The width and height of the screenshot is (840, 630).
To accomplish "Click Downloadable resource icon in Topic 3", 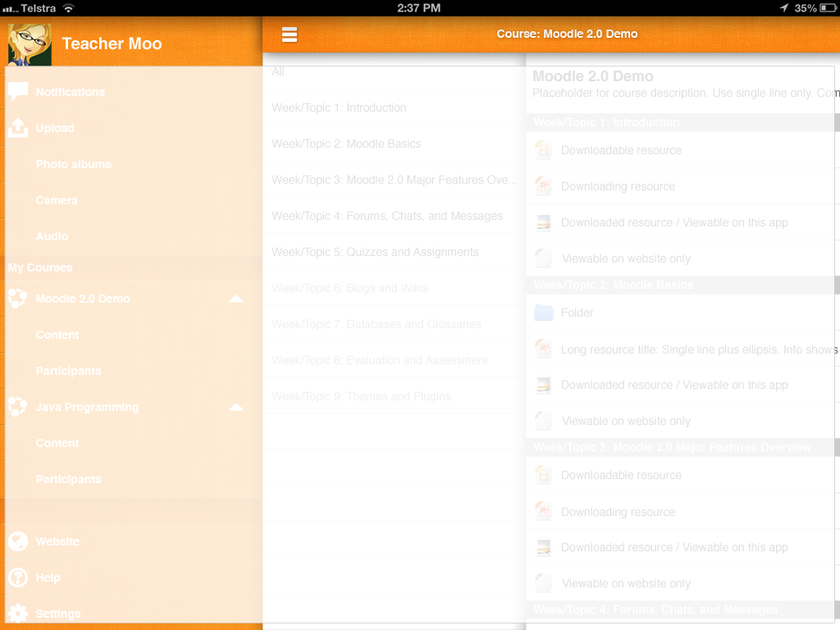I will click(543, 475).
